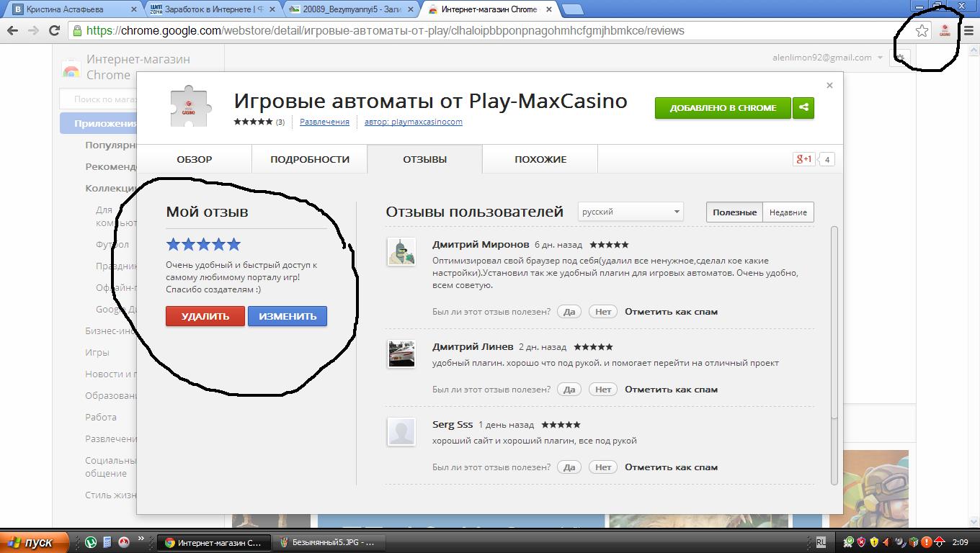
Task: Open the автор: playmaxcasinocom link
Action: [414, 122]
